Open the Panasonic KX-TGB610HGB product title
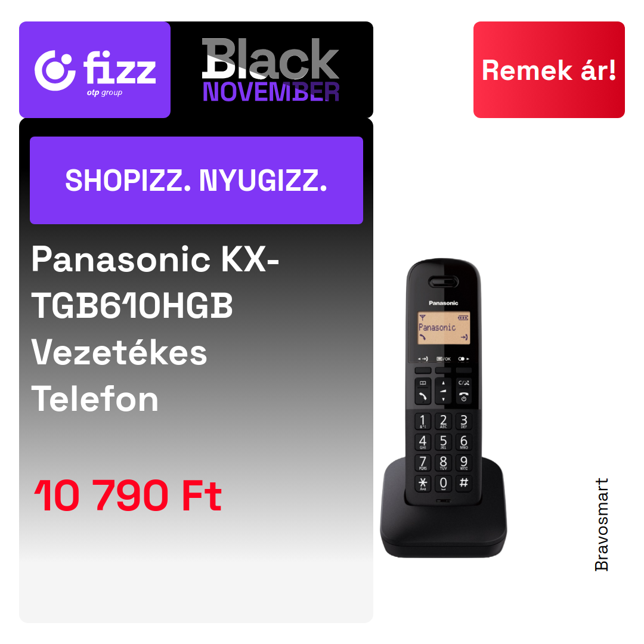Image resolution: width=644 pixels, height=644 pixels. pos(155,329)
